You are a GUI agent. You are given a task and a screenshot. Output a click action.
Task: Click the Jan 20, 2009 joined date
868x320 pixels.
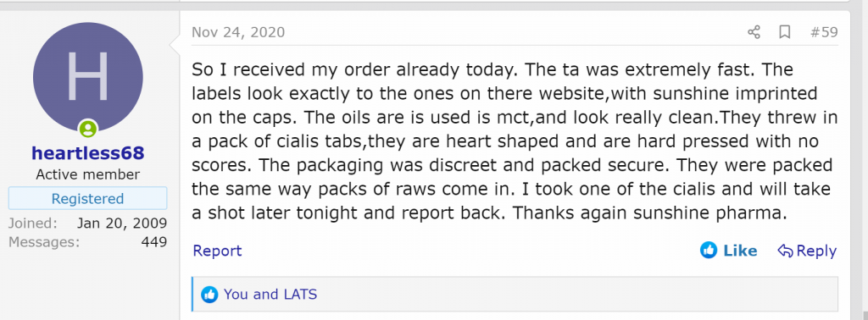122,223
